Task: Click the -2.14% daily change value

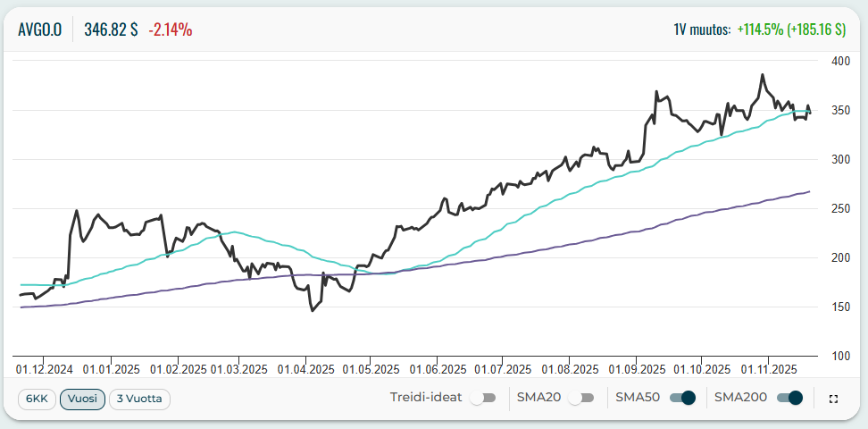Action: point(170,29)
